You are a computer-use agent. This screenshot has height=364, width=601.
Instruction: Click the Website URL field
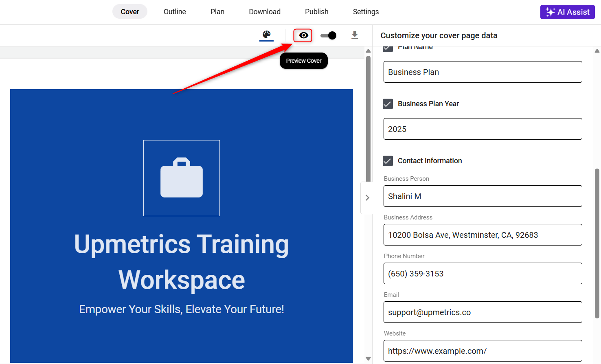[x=483, y=351]
